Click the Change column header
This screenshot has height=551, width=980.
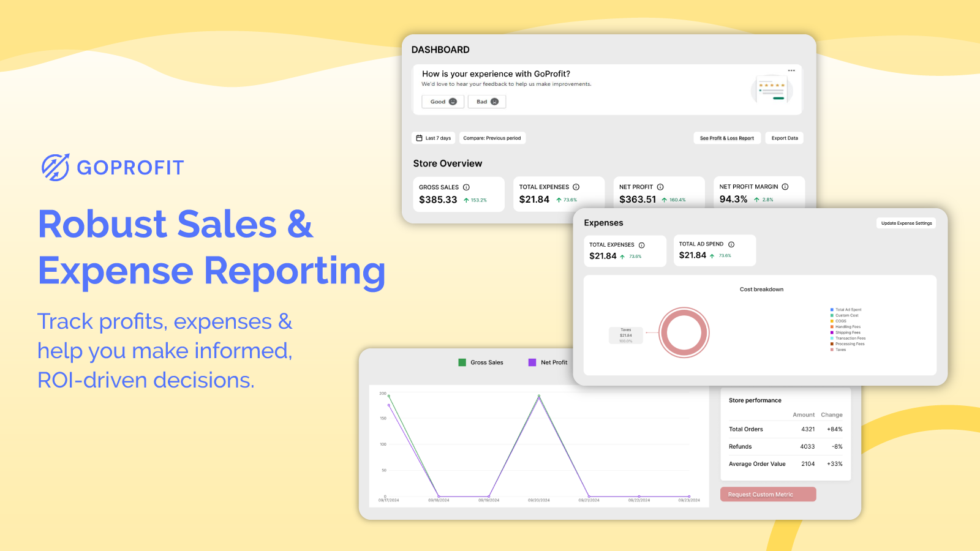(x=832, y=415)
